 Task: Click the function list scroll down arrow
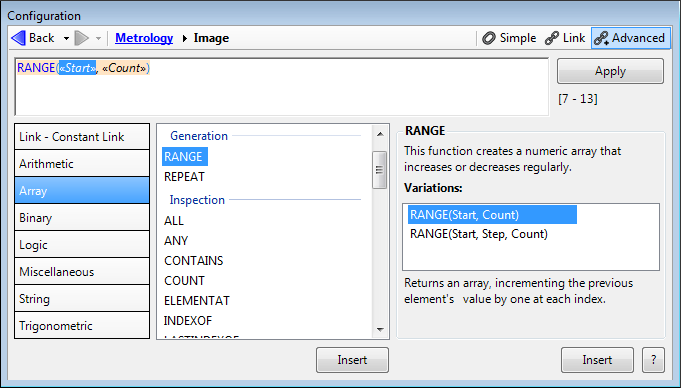point(380,330)
